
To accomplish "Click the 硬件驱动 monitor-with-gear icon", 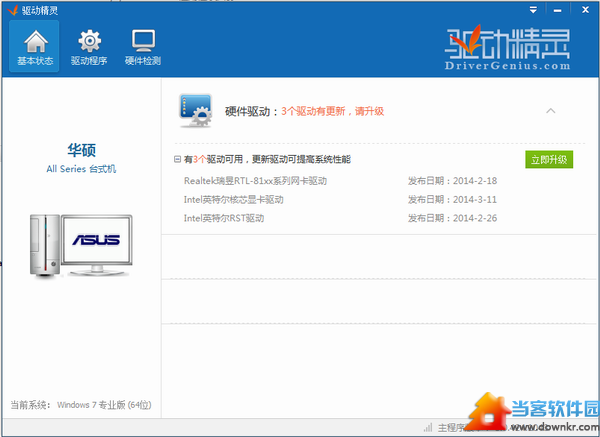I will [196, 111].
